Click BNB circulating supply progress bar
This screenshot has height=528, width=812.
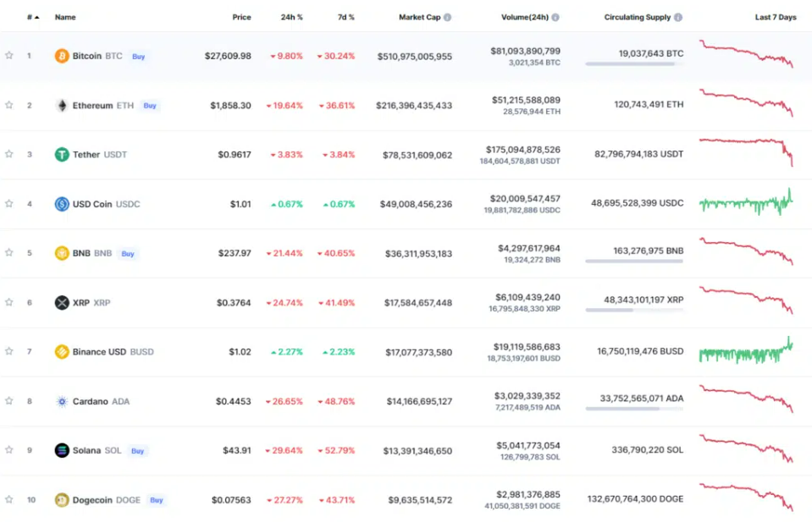point(634,261)
